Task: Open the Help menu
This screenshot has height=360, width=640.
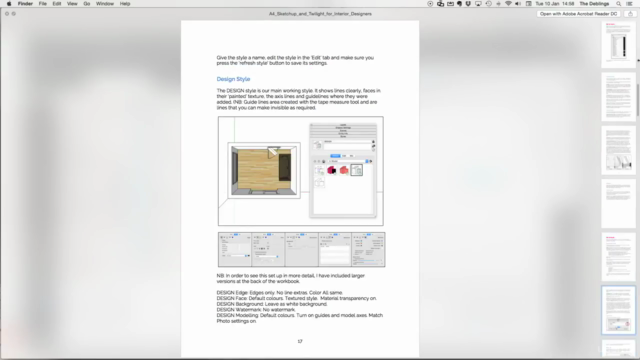Action: tap(125, 4)
